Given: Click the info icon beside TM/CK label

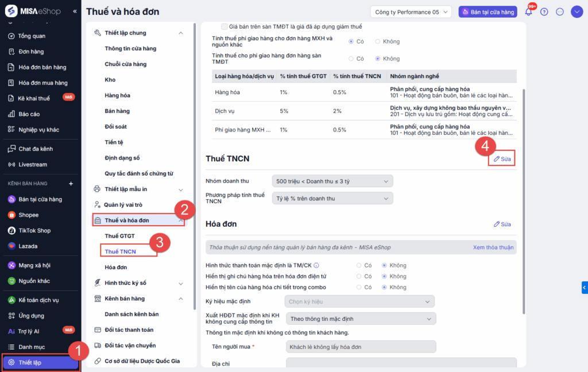Looking at the screenshot, I should click(316, 265).
